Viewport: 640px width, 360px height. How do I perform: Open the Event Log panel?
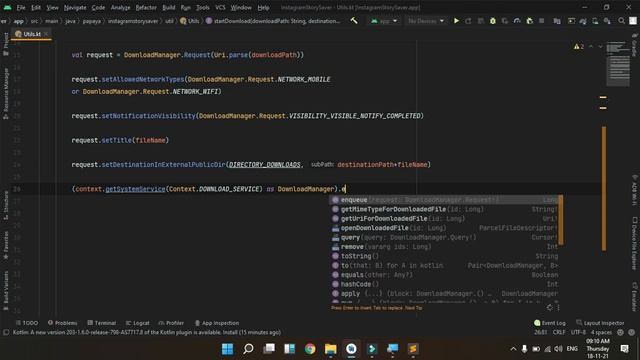(550, 323)
